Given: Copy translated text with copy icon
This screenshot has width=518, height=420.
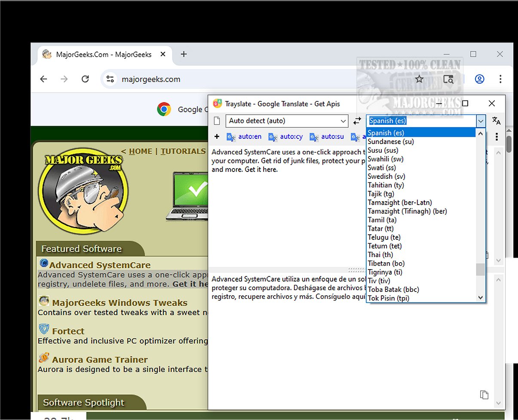Looking at the screenshot, I should tap(484, 395).
